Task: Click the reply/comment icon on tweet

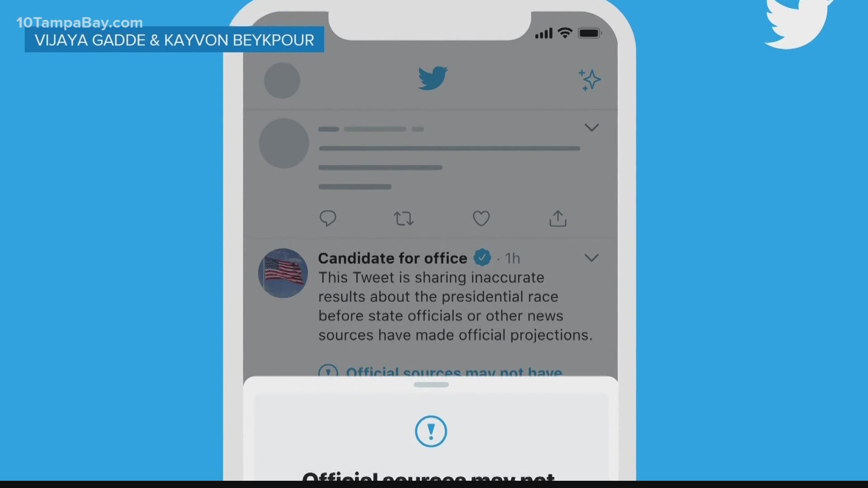Action: (x=329, y=218)
